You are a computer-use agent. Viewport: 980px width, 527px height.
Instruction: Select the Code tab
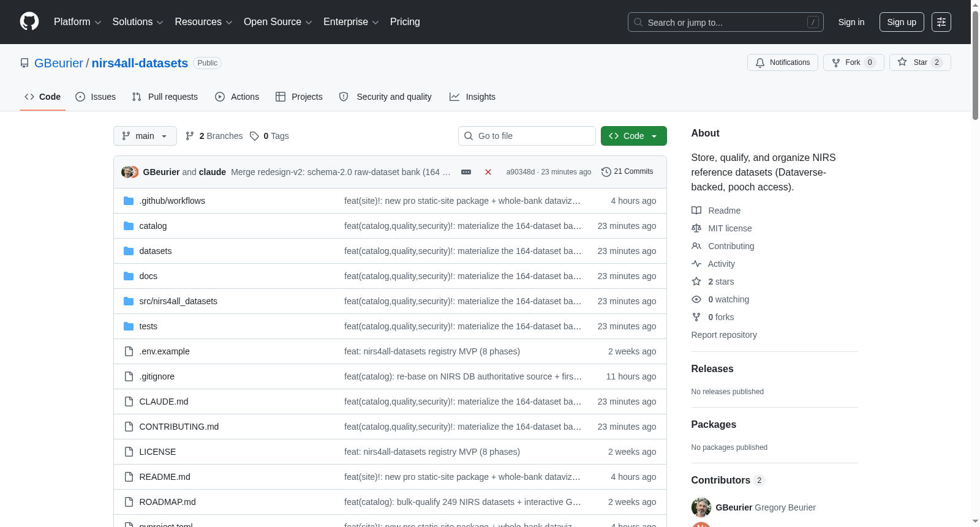point(43,97)
